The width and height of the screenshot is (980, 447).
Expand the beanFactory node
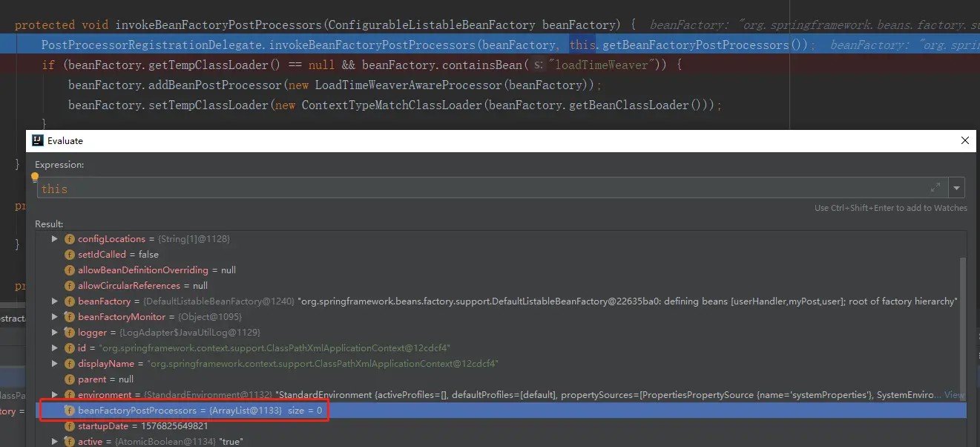tap(54, 301)
